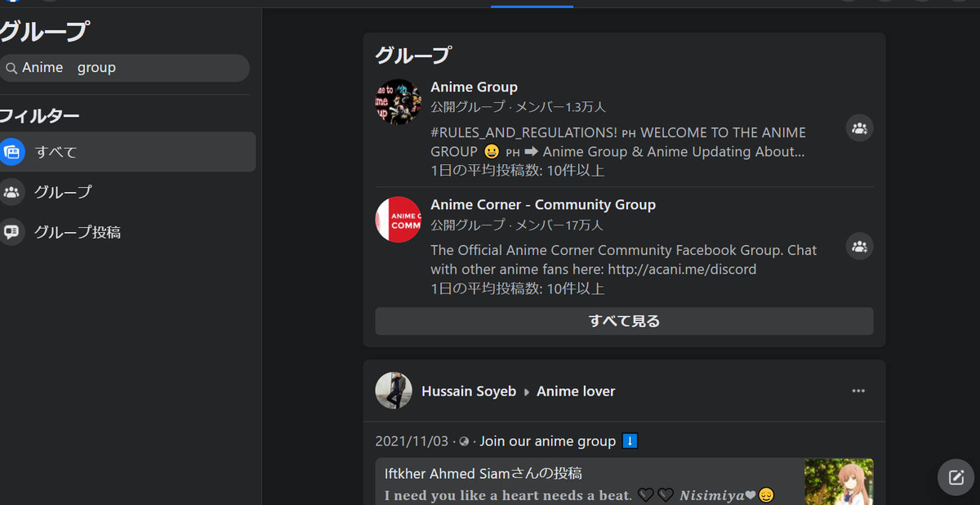Click the Anime Corner description with discord link
This screenshot has height=505, width=980.
click(x=624, y=260)
